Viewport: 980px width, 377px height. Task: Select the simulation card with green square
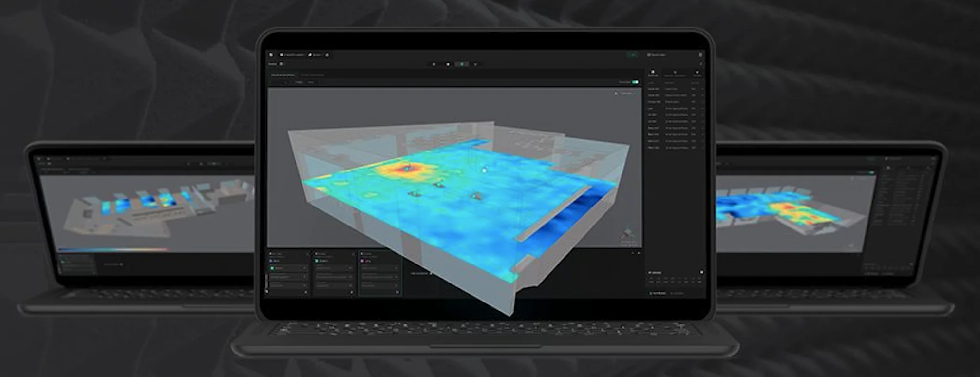[334, 273]
